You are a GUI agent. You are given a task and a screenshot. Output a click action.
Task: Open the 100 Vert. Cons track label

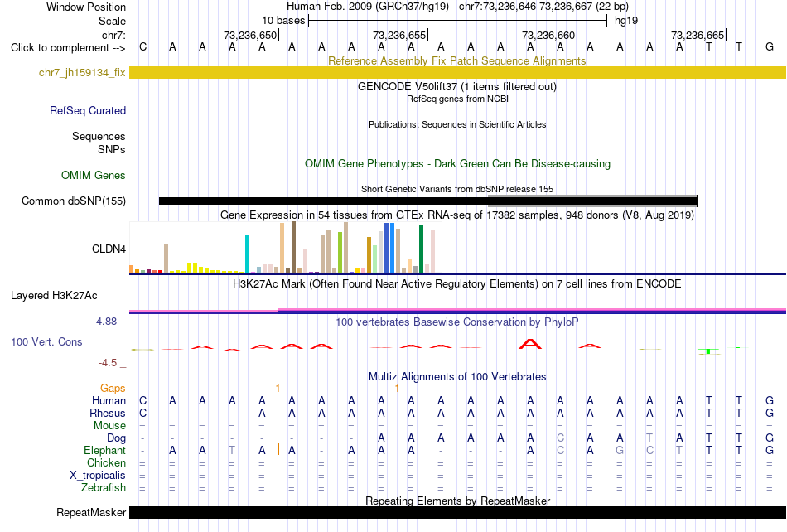[46, 341]
